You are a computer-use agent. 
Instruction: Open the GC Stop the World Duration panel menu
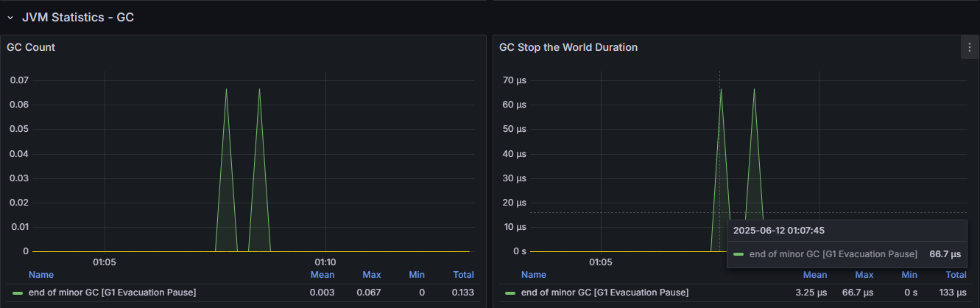[x=970, y=47]
